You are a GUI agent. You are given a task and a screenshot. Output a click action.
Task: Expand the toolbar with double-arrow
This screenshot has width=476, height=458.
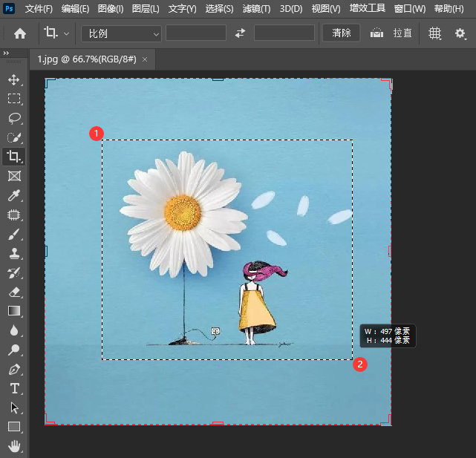point(6,53)
